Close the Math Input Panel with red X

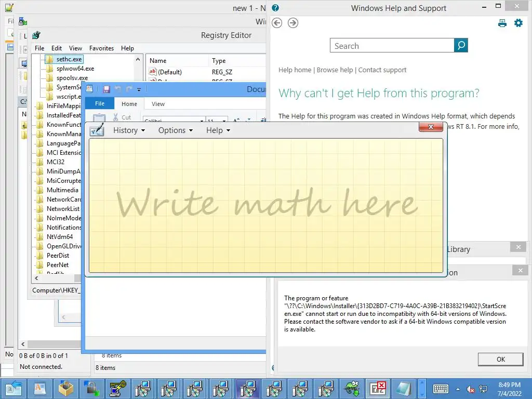(431, 127)
